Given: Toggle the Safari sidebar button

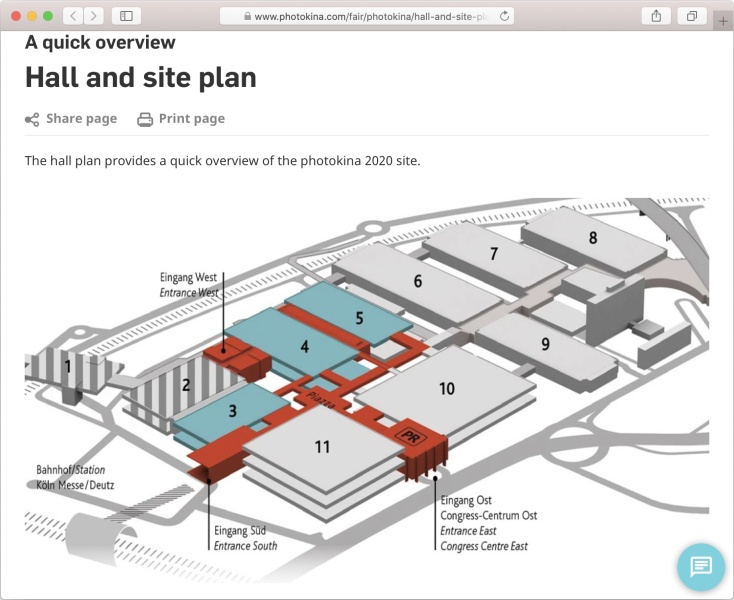Looking at the screenshot, I should pyautogui.click(x=126, y=16).
